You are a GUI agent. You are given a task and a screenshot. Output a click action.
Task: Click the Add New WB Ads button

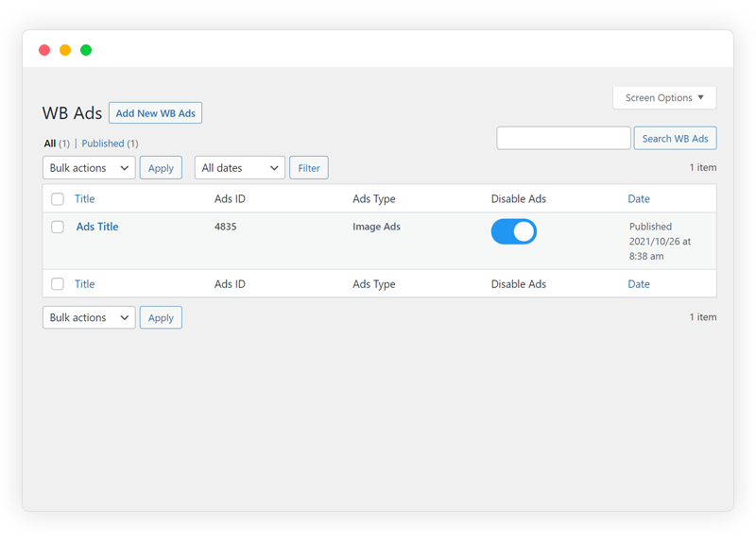pyautogui.click(x=155, y=113)
